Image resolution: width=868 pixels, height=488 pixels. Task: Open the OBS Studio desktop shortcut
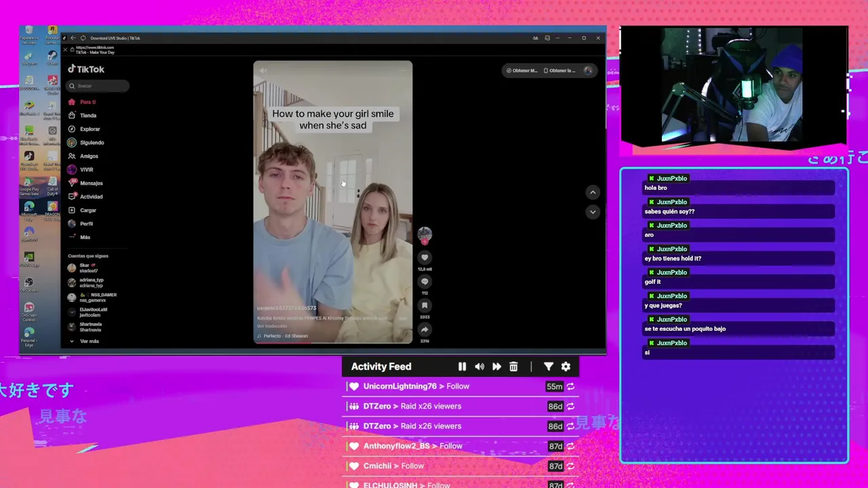(29, 285)
